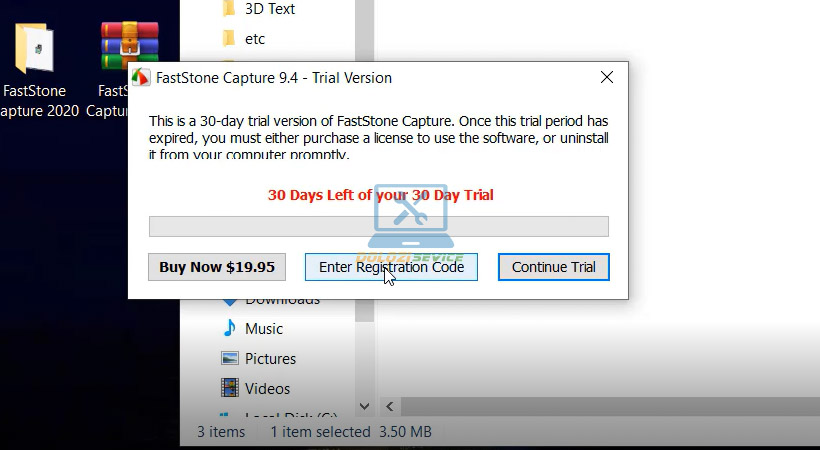This screenshot has height=450, width=820.
Task: Click the FastStone Capture dialog title icon
Action: click(x=142, y=78)
